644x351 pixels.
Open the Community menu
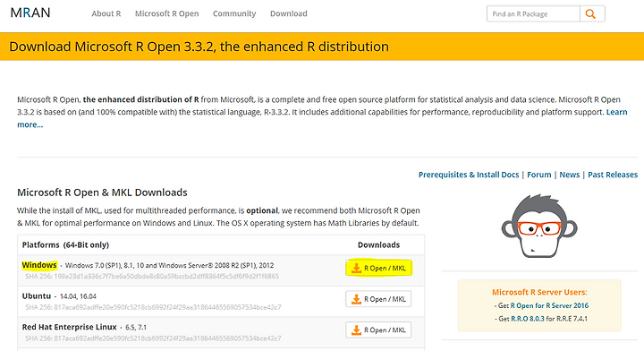pos(234,13)
